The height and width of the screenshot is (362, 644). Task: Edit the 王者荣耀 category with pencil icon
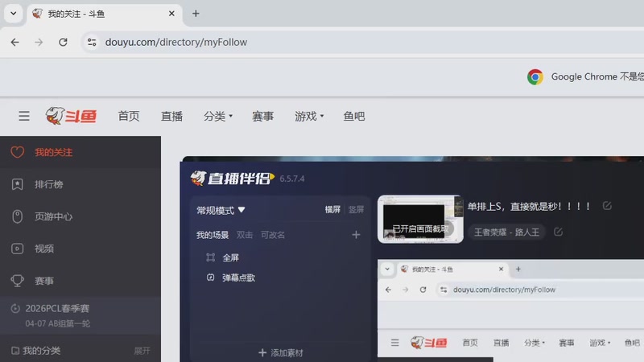click(558, 232)
